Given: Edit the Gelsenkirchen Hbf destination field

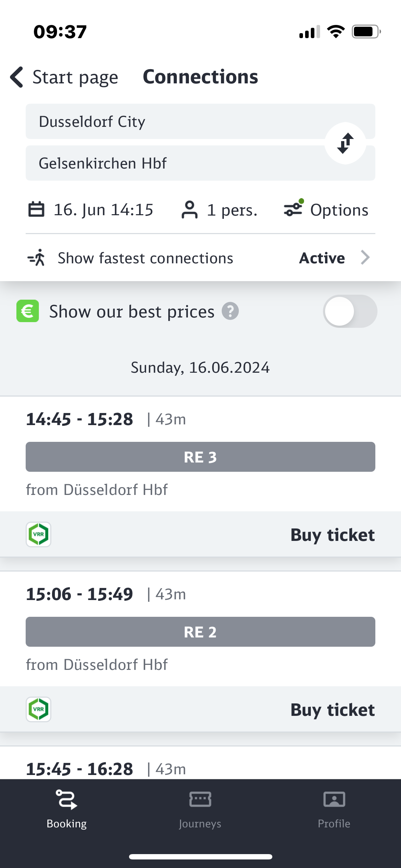Looking at the screenshot, I should pyautogui.click(x=171, y=163).
